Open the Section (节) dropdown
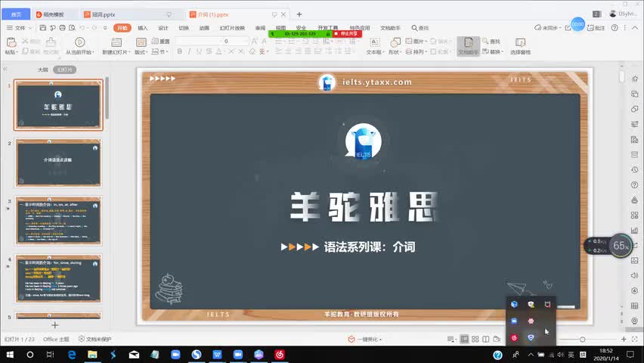The width and height of the screenshot is (644, 363). [160, 51]
